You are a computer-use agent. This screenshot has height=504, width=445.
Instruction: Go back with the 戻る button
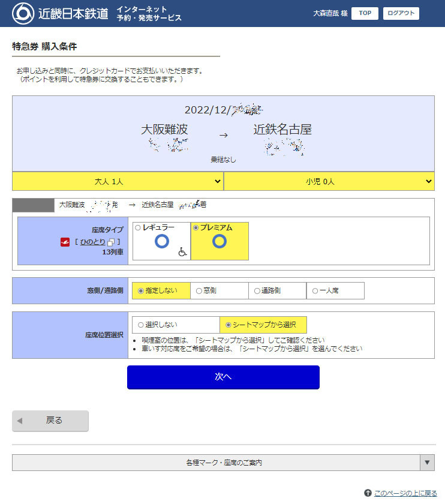tap(50, 421)
